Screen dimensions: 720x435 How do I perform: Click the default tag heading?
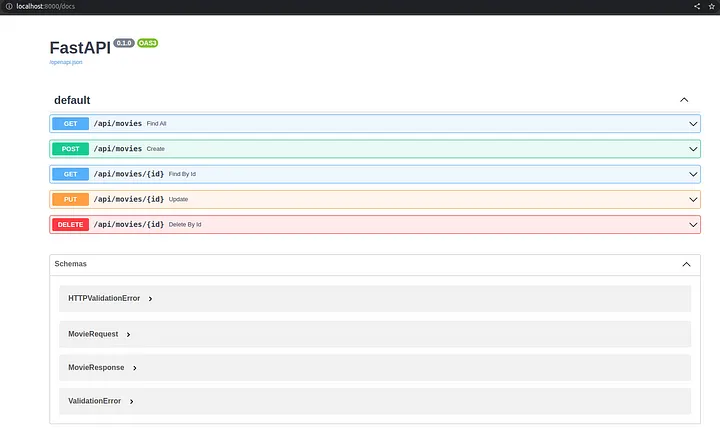72,100
